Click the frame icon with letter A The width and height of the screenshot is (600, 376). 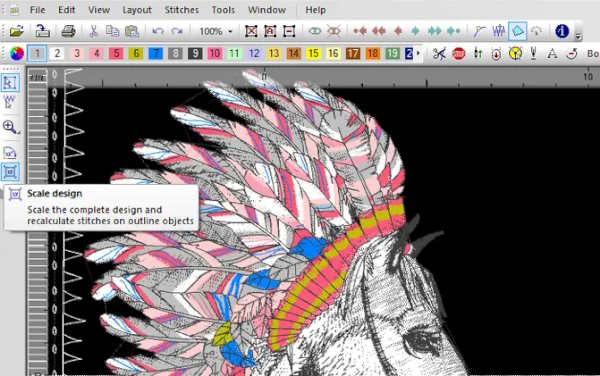270,31
